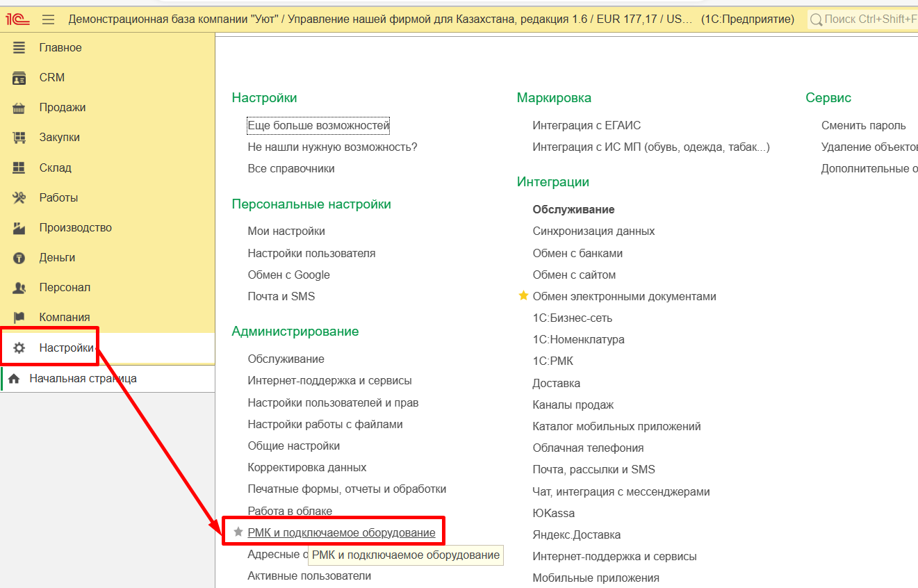Screen dimensions: 918x588
Task: Open Интеграция с ЕГАИС link
Action: pyautogui.click(x=587, y=126)
